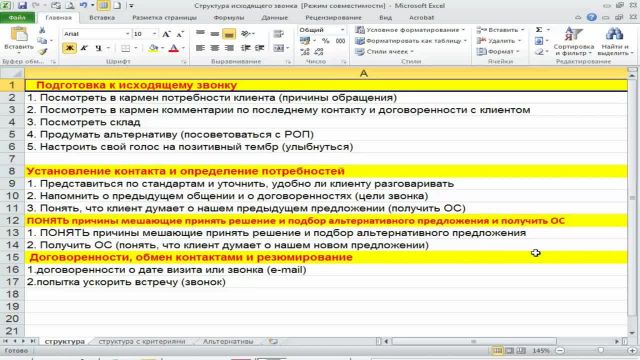Toggle wrap text button
640x360 pixels.
(x=279, y=34)
